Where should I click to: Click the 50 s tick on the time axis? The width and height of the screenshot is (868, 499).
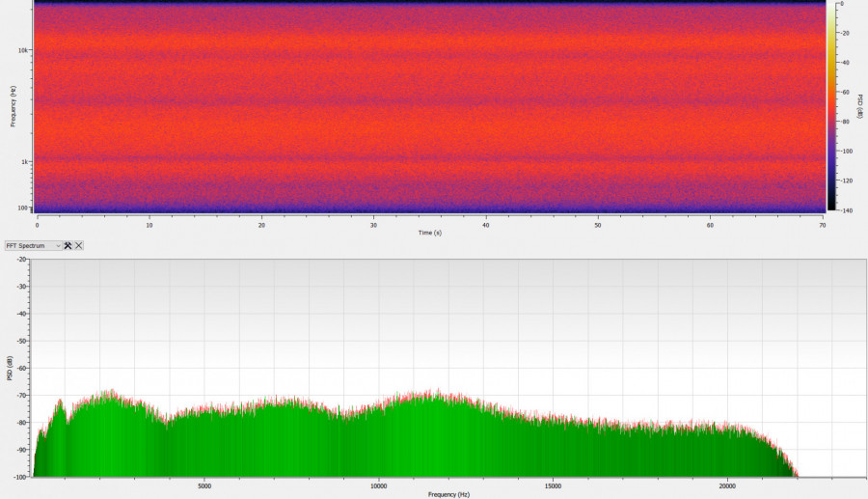pos(599,225)
